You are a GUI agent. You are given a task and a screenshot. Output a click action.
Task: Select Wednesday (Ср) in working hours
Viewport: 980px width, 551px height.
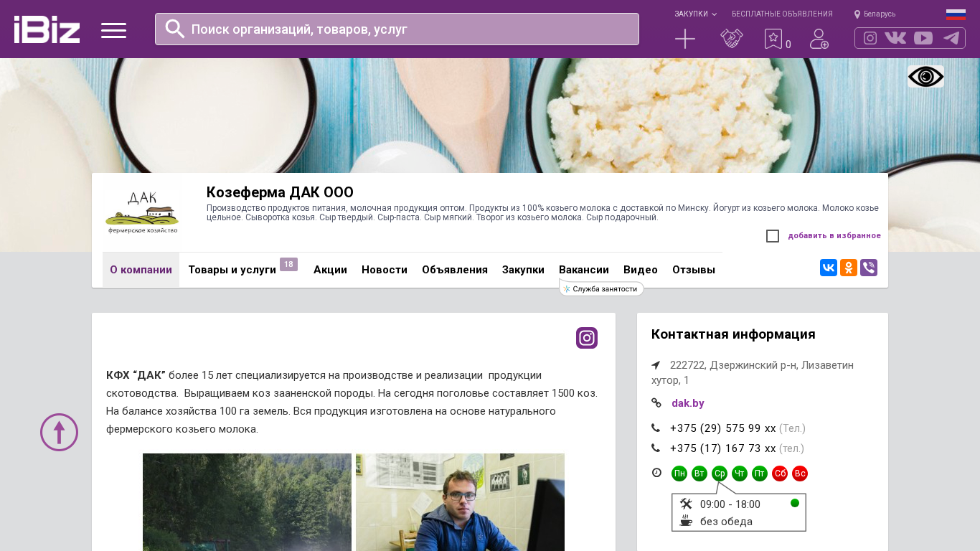pyautogui.click(x=720, y=474)
